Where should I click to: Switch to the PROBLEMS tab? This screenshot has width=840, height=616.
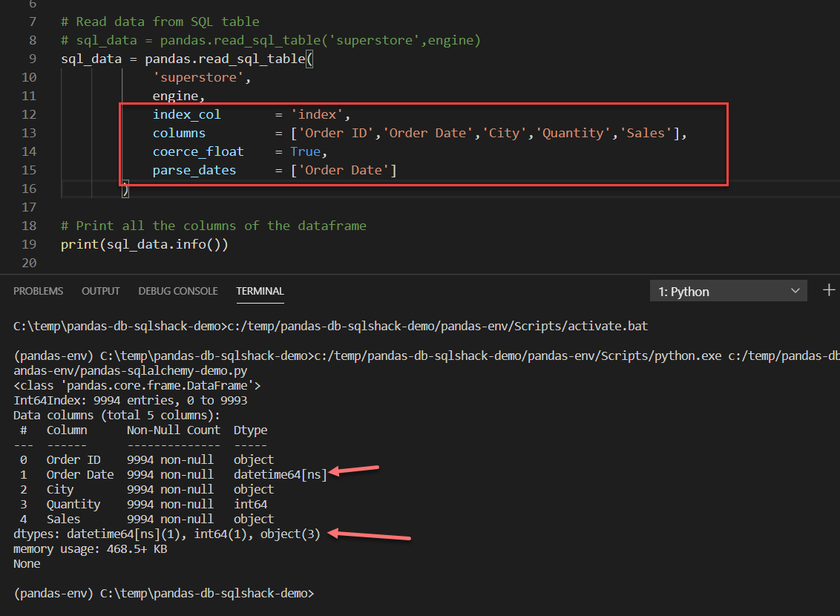point(38,291)
